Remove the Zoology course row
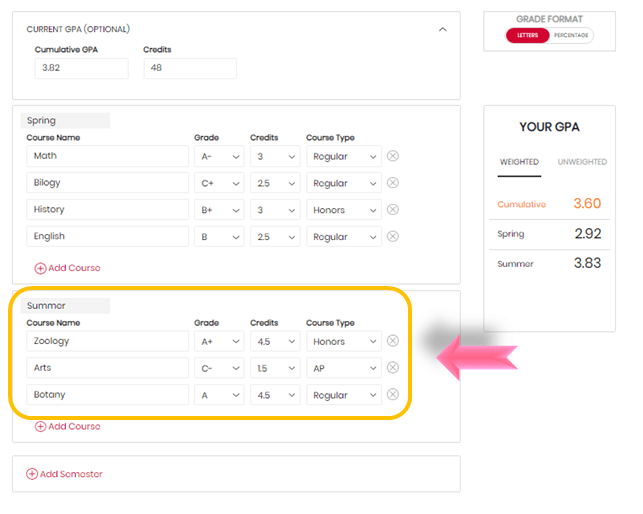643x514 pixels. pos(392,341)
